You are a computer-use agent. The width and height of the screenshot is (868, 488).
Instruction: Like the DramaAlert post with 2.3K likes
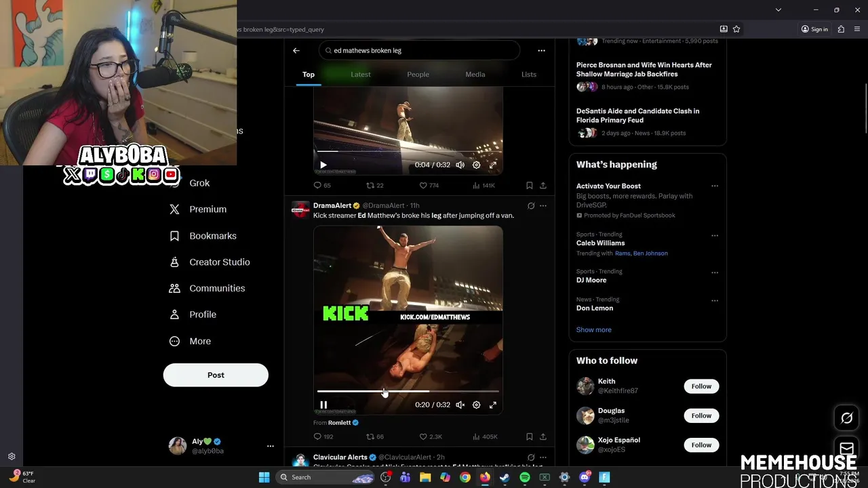pos(431,437)
